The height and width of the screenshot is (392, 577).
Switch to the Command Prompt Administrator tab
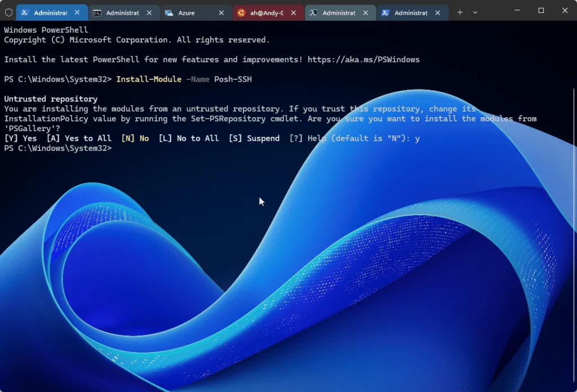click(118, 12)
